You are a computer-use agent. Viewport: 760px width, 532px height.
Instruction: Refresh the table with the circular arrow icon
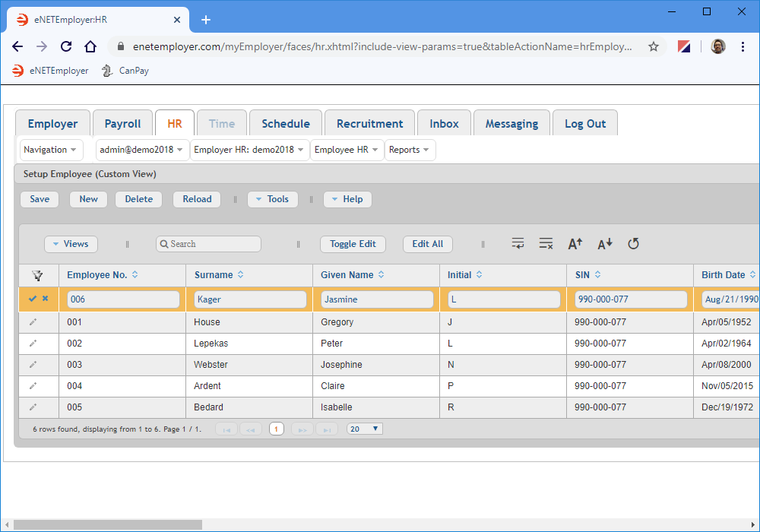[634, 243]
